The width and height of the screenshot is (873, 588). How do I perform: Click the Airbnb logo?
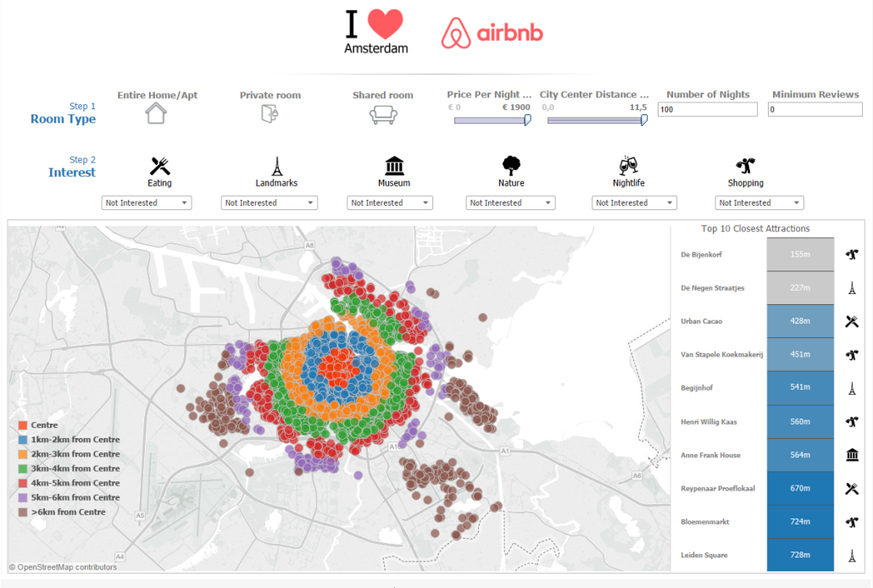click(x=492, y=32)
